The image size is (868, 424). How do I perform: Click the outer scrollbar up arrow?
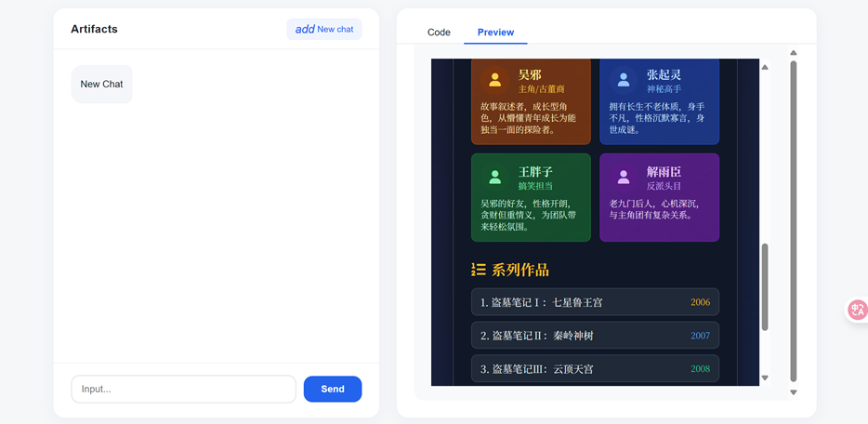(x=794, y=53)
